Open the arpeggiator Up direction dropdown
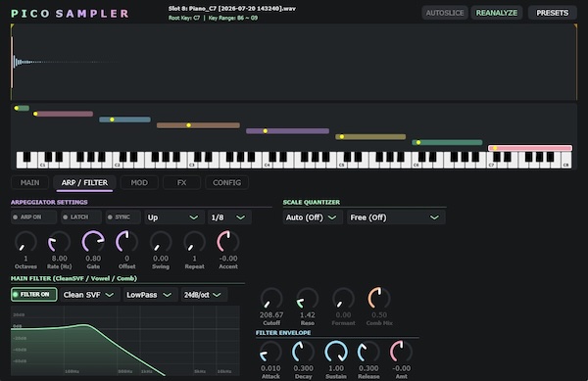588x381 pixels. tap(174, 217)
